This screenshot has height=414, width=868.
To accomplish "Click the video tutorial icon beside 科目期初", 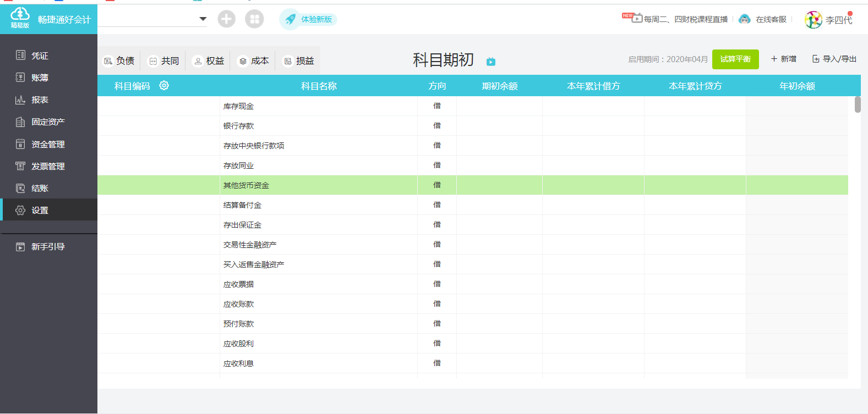I will click(491, 62).
